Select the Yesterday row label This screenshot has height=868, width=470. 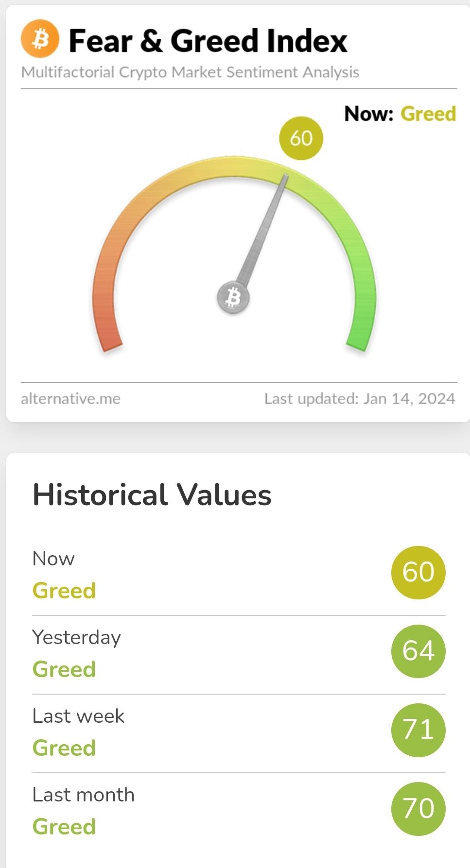point(76,637)
